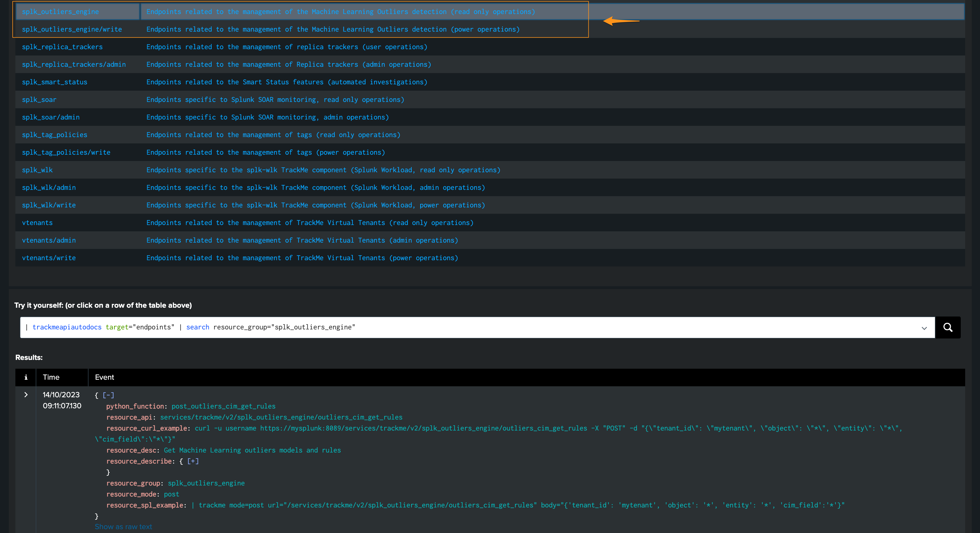Click the event timestamp 14/10/2023 09:11:07.130

[x=62, y=400]
